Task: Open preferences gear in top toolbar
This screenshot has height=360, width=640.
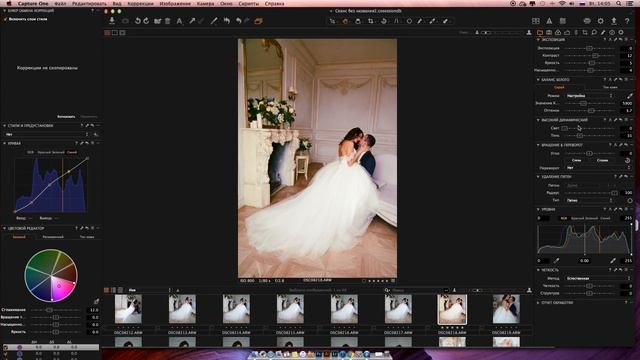Action: point(600,21)
